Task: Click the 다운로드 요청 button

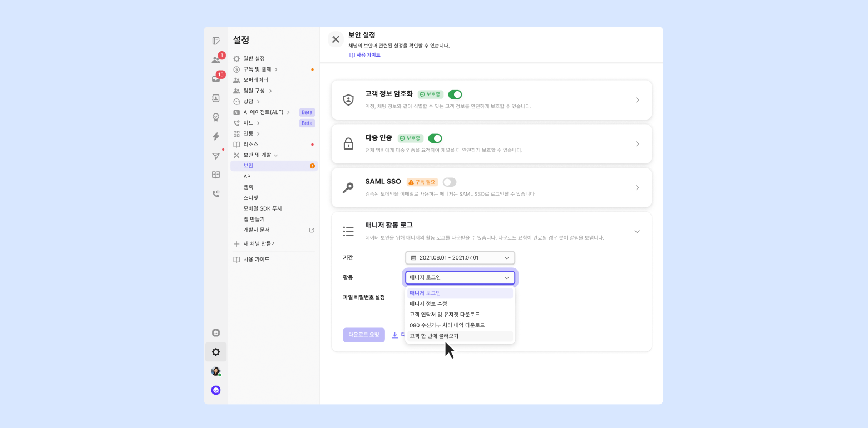Action: pos(364,335)
